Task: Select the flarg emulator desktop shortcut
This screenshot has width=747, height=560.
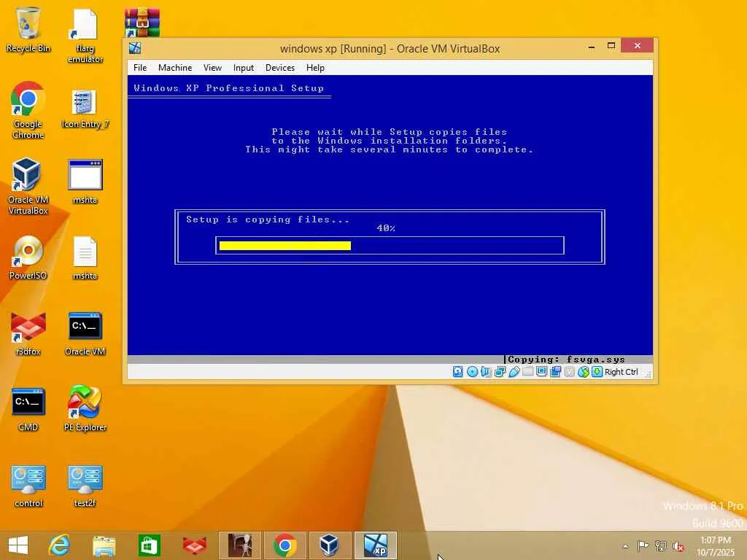Action: (x=85, y=36)
